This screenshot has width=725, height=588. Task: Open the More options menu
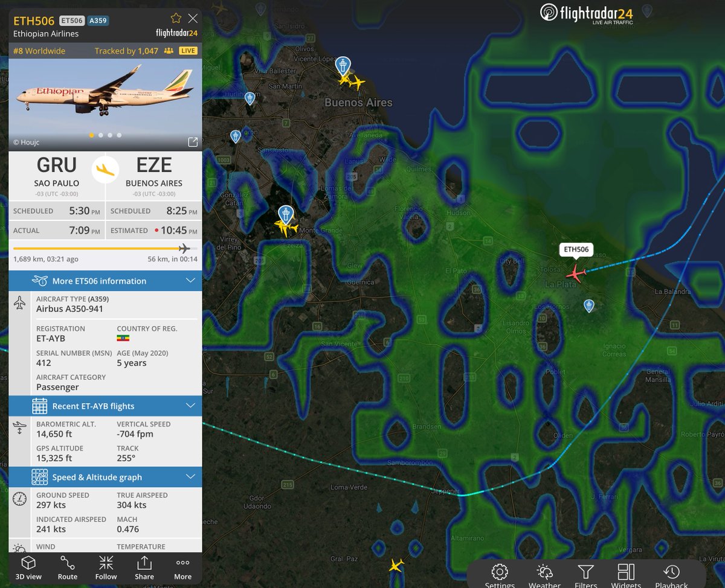click(182, 568)
